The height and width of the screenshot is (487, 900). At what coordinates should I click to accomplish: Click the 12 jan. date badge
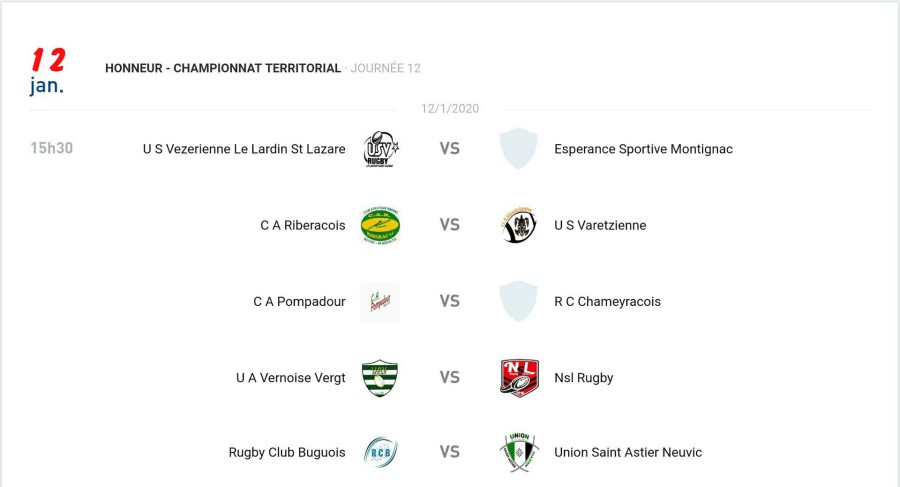pyautogui.click(x=47, y=72)
